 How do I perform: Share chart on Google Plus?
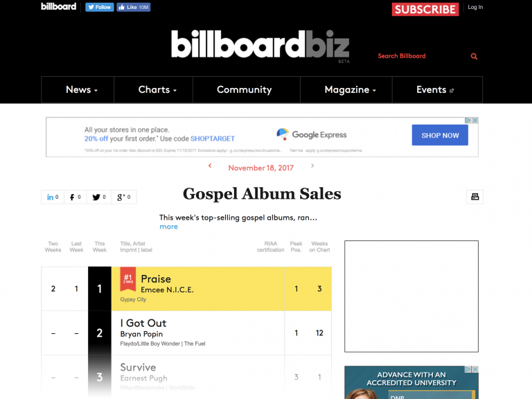[x=124, y=197]
